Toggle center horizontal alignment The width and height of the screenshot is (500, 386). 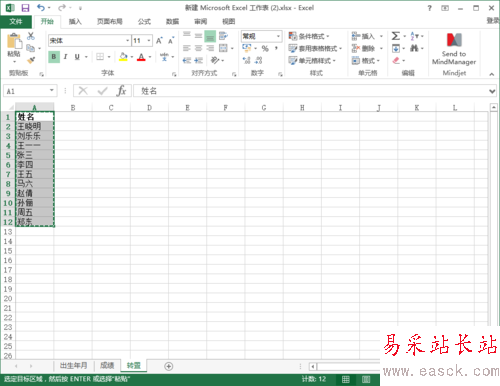tap(198, 48)
